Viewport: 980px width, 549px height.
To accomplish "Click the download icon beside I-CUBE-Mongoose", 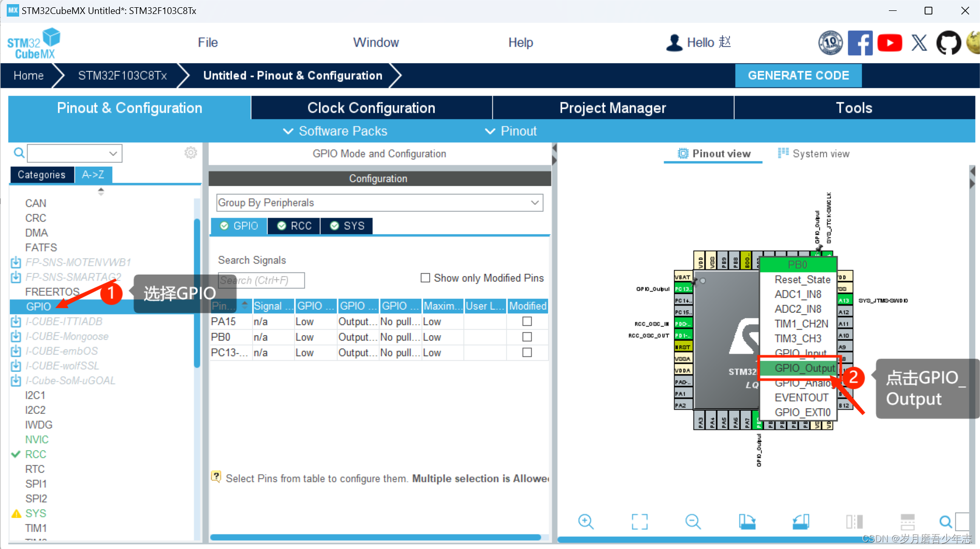I will point(16,336).
